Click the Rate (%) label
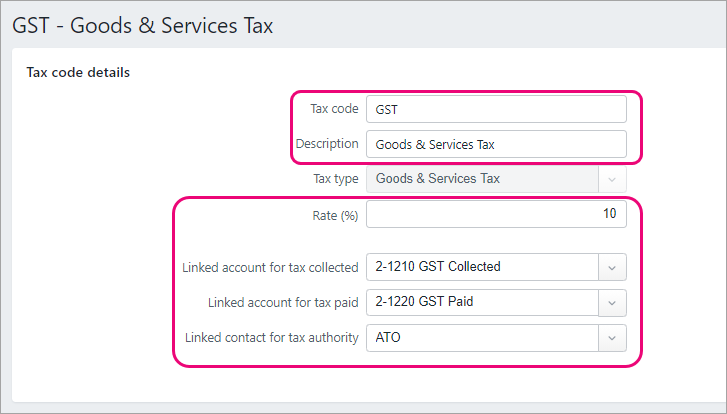727x414 pixels. [x=335, y=216]
